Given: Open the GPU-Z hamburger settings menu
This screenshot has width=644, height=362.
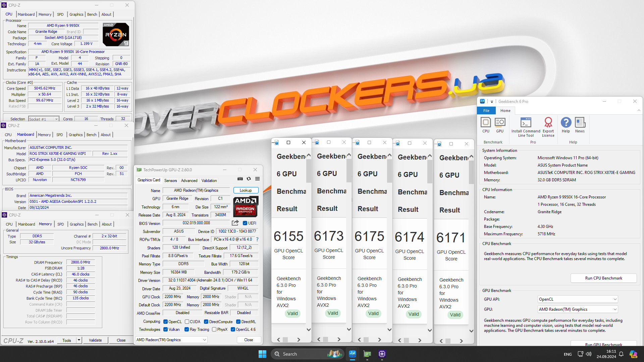Looking at the screenshot, I should (x=257, y=179).
